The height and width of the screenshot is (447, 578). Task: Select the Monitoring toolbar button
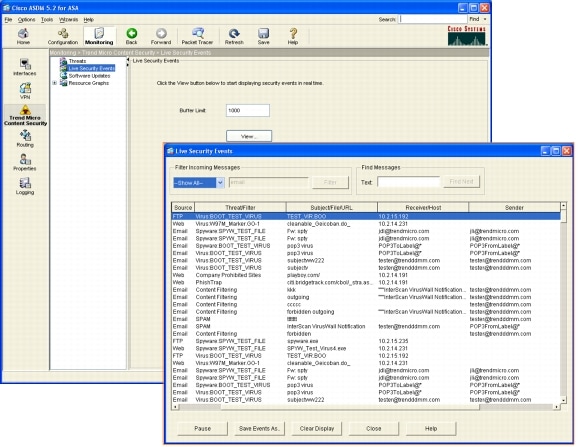point(99,36)
